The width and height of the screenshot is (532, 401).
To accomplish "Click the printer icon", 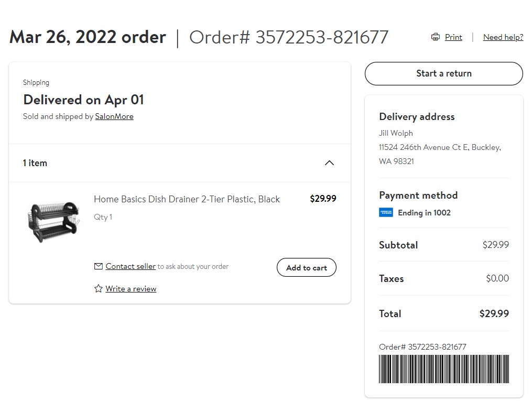I will [x=436, y=37].
